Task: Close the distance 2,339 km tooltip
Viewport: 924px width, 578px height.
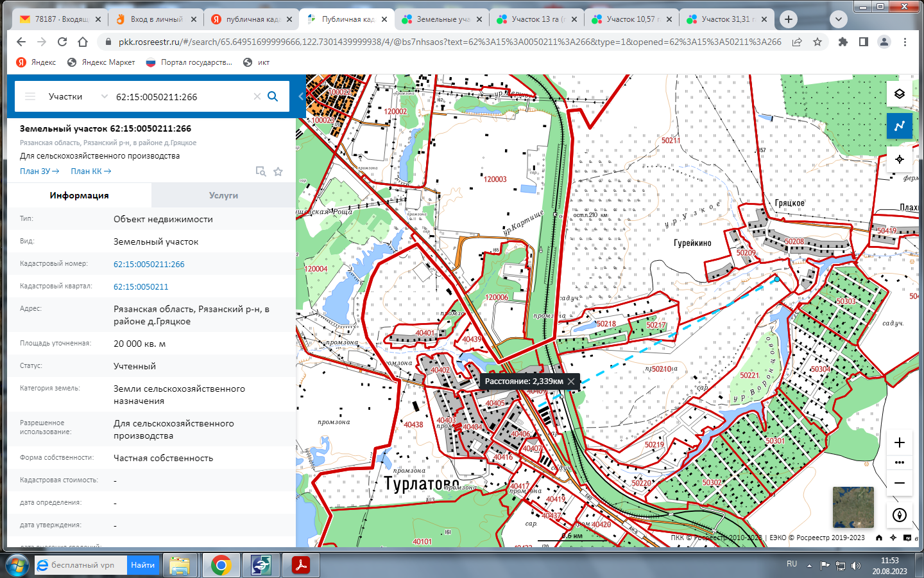Action: tap(571, 381)
